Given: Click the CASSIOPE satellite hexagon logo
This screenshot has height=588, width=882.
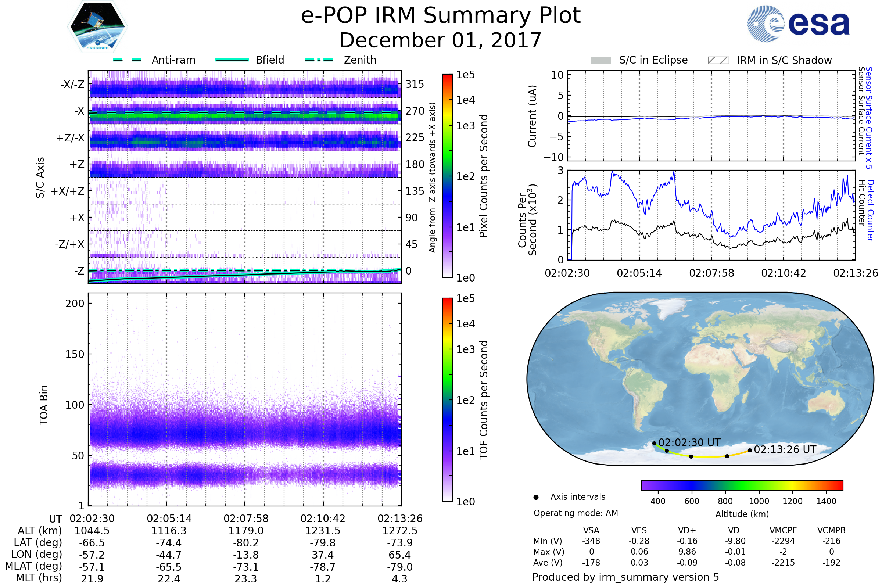Looking at the screenshot, I should tap(97, 27).
